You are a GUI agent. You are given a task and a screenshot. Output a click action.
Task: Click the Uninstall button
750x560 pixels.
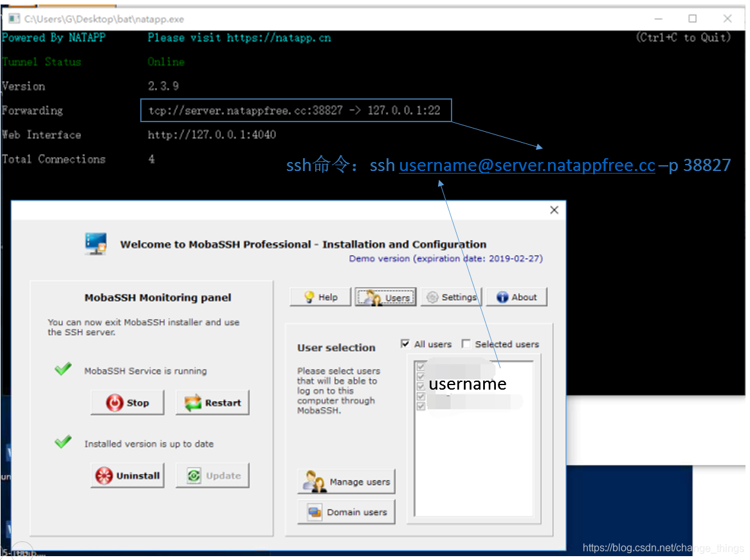[128, 475]
